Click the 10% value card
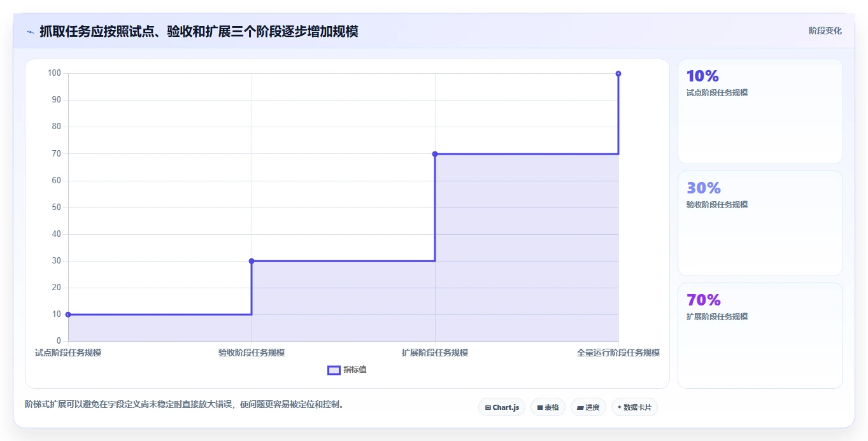This screenshot has width=868, height=441. [760, 111]
